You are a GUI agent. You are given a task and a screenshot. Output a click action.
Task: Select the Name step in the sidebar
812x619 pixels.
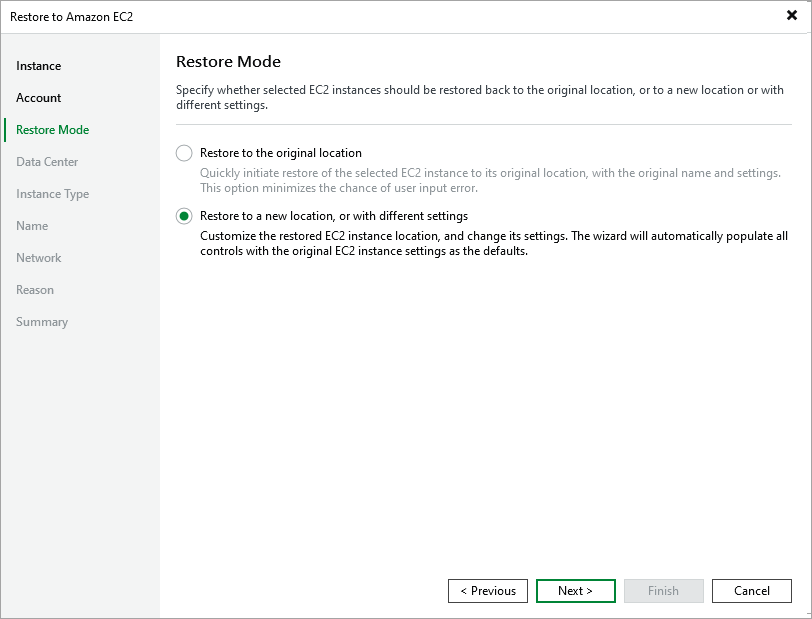(31, 225)
